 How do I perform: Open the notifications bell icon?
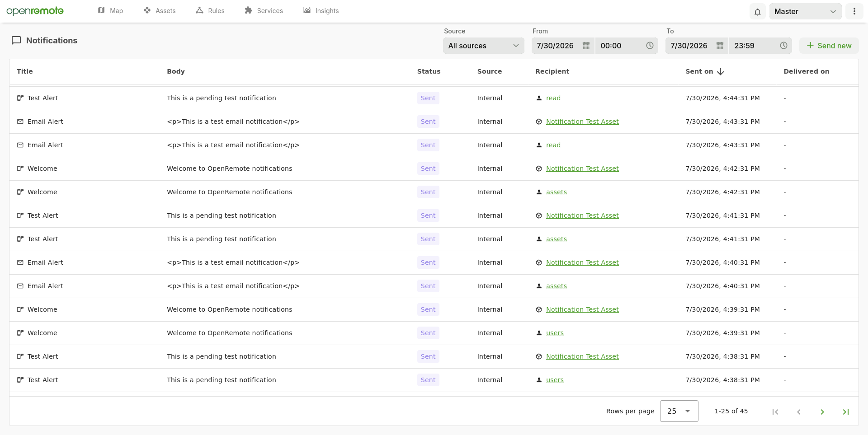758,12
